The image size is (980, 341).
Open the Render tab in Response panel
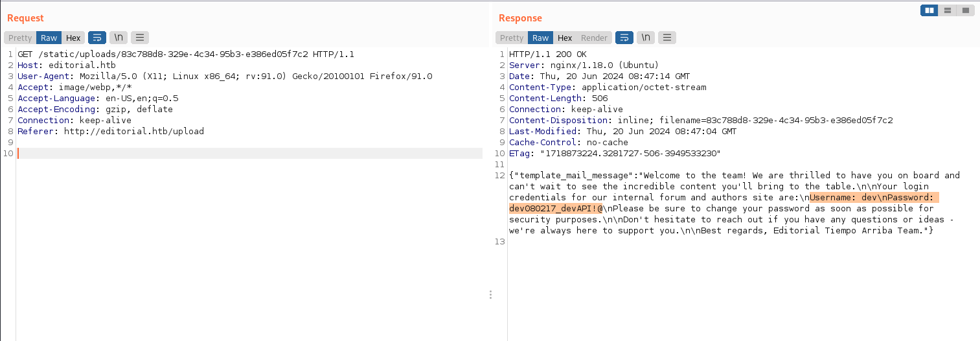(594, 38)
